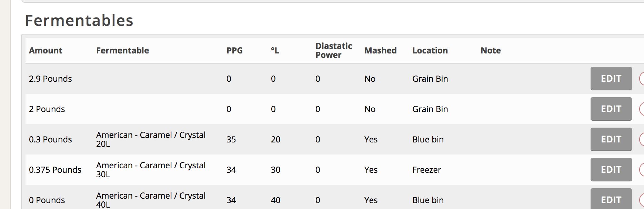Click the °L column header
Image resolution: width=644 pixels, height=209 pixels.
[275, 50]
